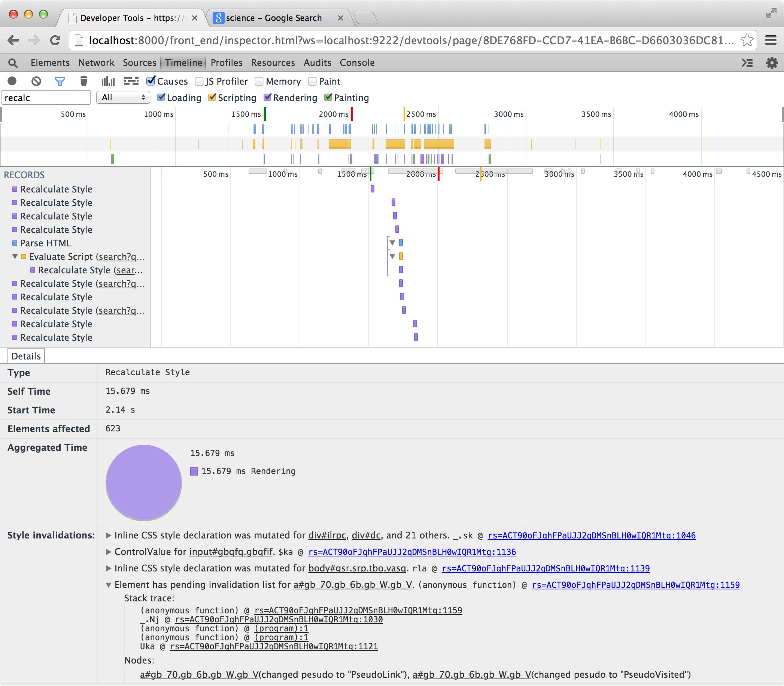Enable the JS Profiler checkbox
Viewport: 784px width, 686px height.
199,81
